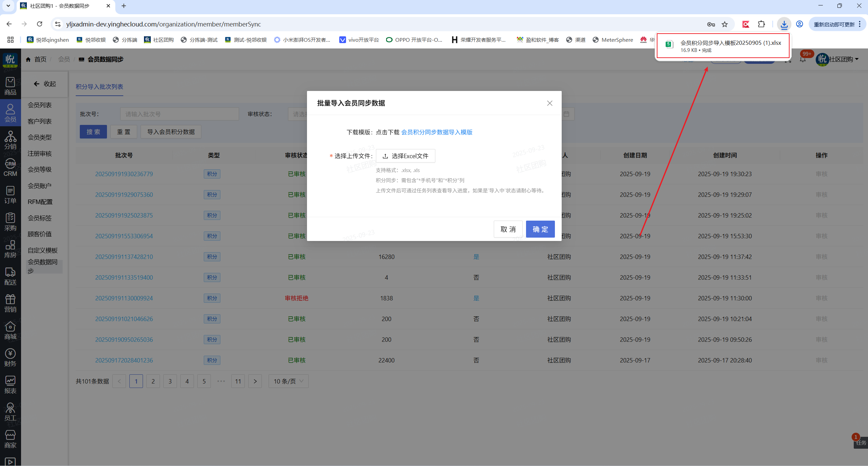Open the 商品 sidebar icon
Viewport: 868px width, 466px height.
10,86
